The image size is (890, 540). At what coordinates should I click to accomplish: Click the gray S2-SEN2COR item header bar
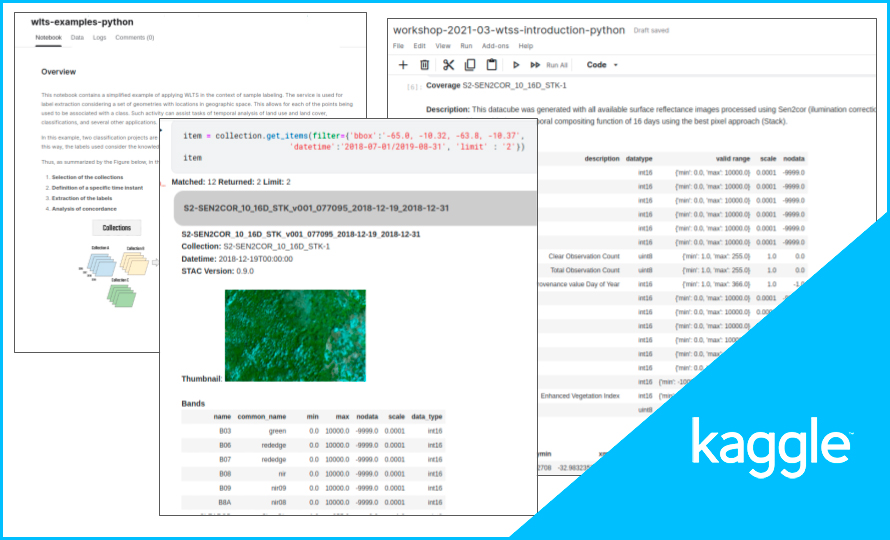[355, 208]
